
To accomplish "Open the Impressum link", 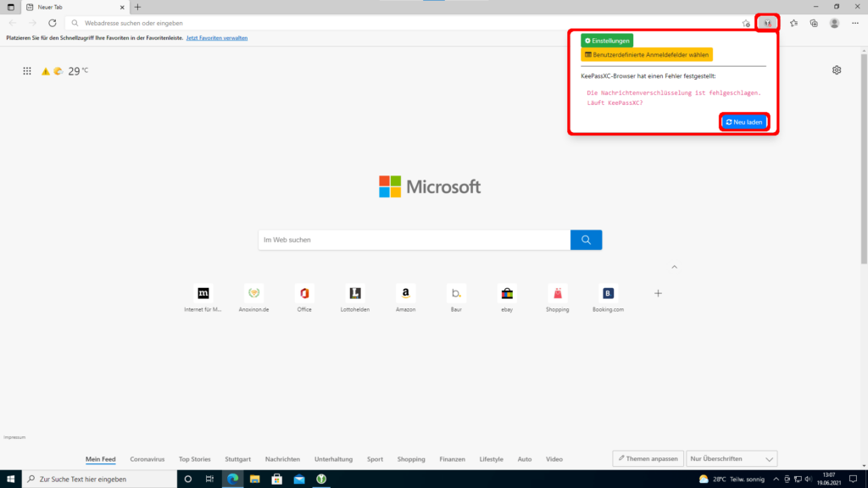I will point(14,437).
